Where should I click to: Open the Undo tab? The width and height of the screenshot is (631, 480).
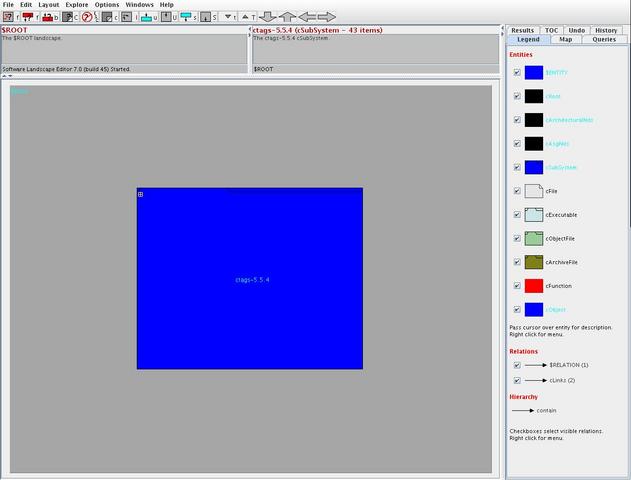tap(577, 31)
